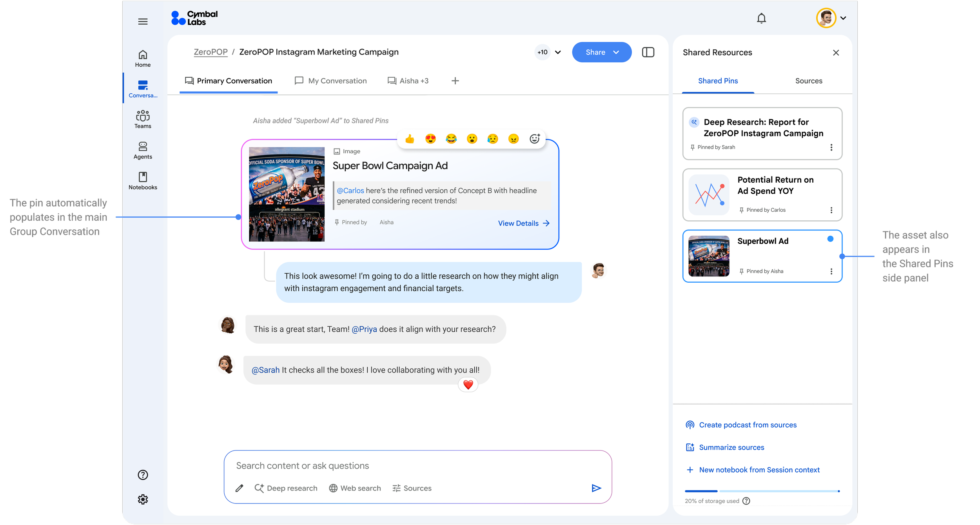This screenshot has height=525, width=980.
Task: Open the user profile avatar
Action: (x=826, y=18)
